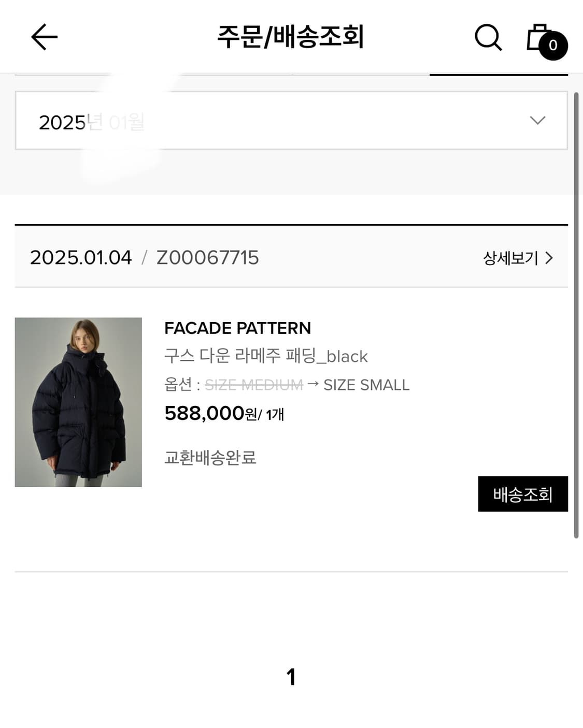Tap the 주문/배송조회 page title
Image resolution: width=583 pixels, height=728 pixels.
[x=290, y=37]
